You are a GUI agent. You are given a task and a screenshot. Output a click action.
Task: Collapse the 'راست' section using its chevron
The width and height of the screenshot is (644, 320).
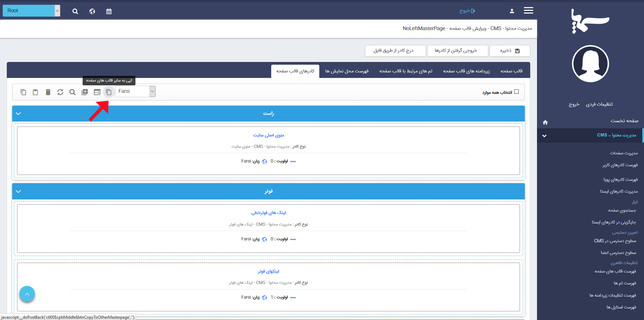pos(18,113)
